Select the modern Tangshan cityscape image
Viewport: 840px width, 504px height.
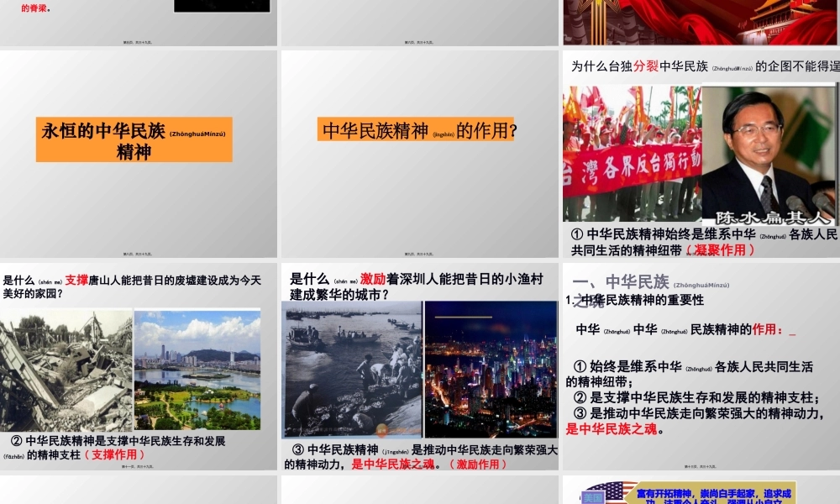pyautogui.click(x=204, y=370)
